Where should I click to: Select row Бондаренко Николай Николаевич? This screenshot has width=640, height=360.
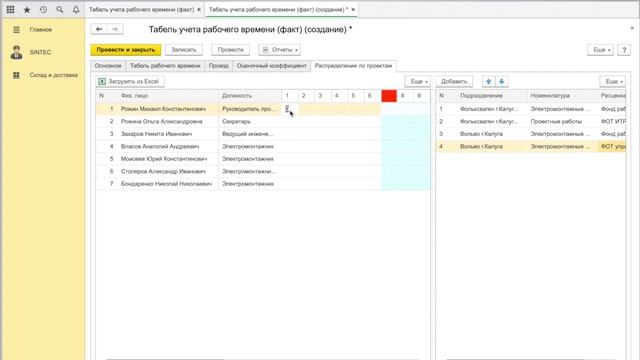263,184
